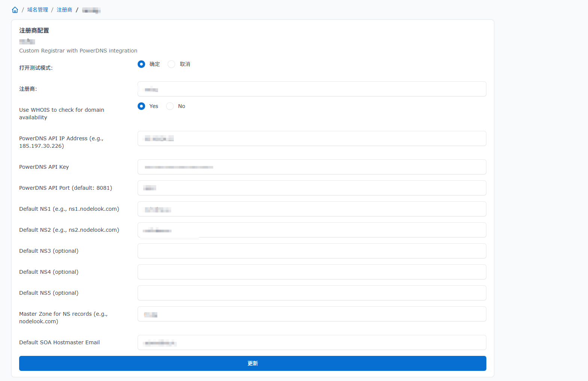This screenshot has height=381, width=588.
Task: Choose No for WHOIS availability check
Action: [x=170, y=106]
